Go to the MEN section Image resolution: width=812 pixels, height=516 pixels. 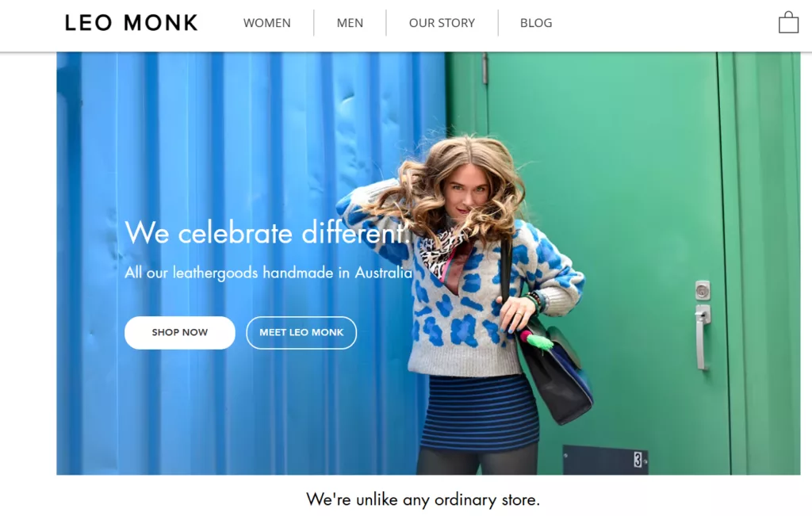click(350, 23)
